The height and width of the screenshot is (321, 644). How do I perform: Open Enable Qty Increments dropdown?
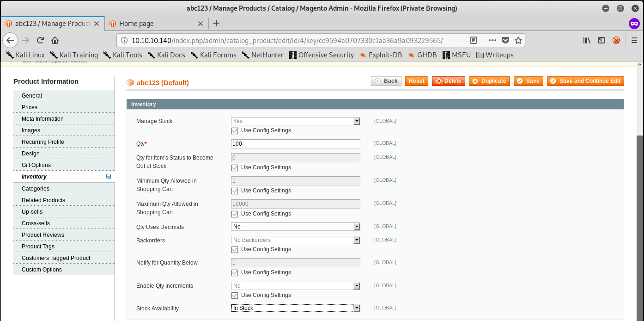pyautogui.click(x=296, y=286)
